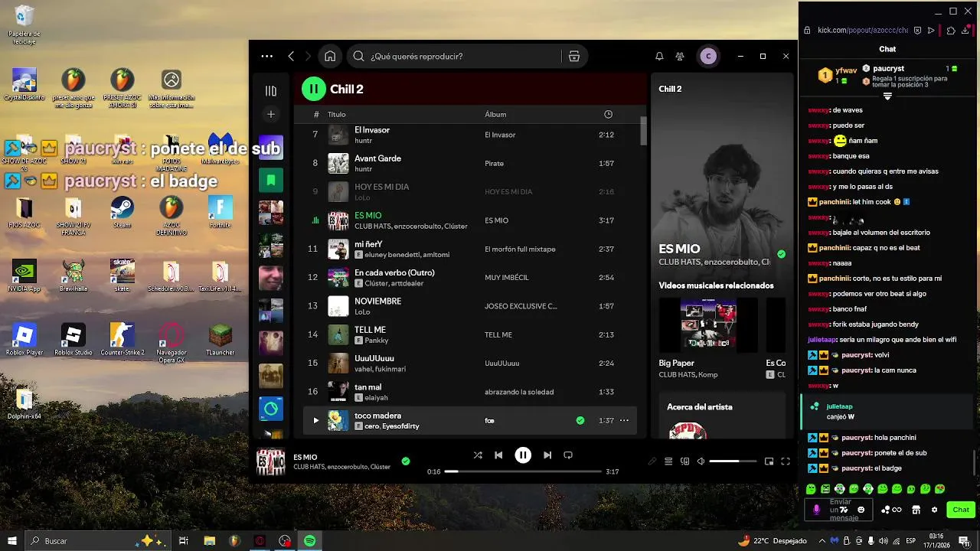Screen dimensions: 980x551
Task: Open the 'El morfón full mixtape' album link
Action: pos(520,249)
